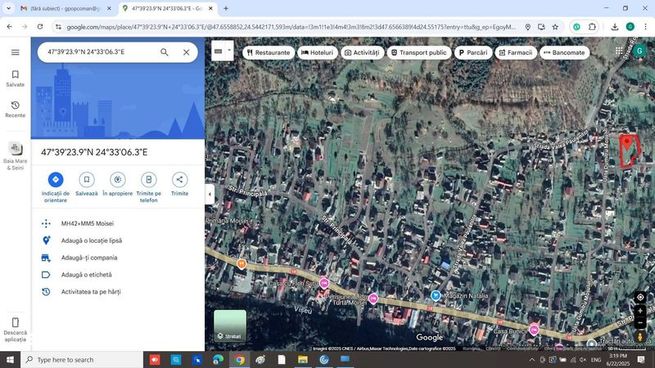655x368 pixels.
Task: Click the search magnifier icon
Action: pos(164,52)
